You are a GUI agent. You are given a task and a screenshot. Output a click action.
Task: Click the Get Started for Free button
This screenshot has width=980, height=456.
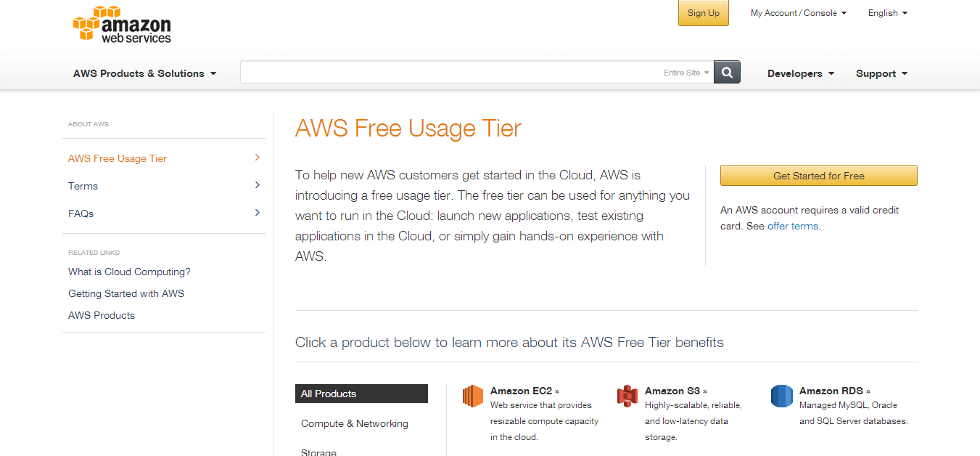[x=819, y=176]
